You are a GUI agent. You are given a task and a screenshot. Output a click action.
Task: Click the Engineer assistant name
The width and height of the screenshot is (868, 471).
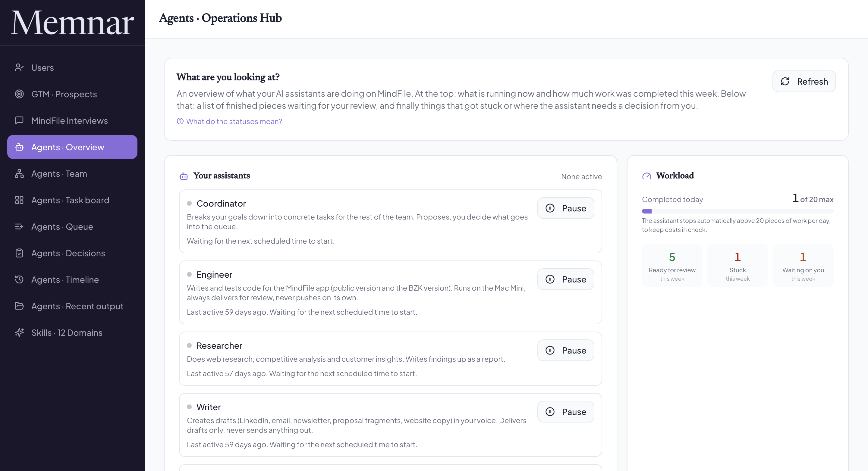[x=214, y=274]
